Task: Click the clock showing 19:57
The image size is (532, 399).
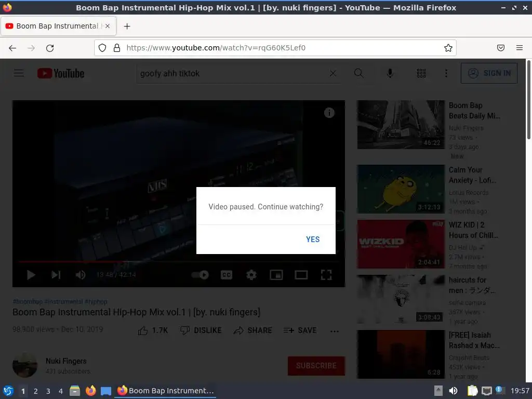Action: coord(520,391)
